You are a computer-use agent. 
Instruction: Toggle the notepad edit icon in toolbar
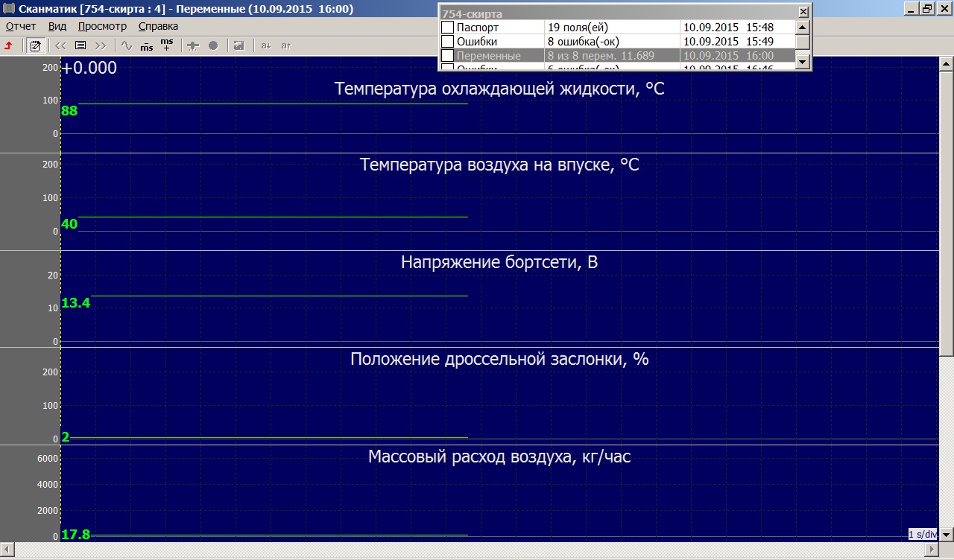tap(34, 45)
